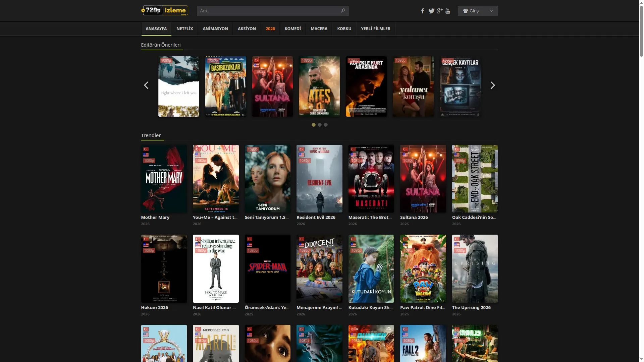Open the 2026 category
Image resolution: width=644 pixels, height=362 pixels.
[270, 29]
